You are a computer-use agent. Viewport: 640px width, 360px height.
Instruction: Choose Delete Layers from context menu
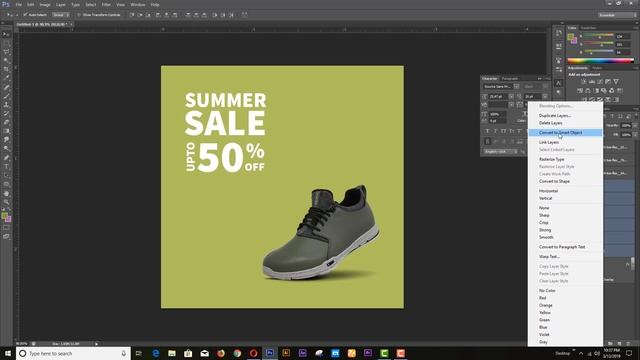551,123
